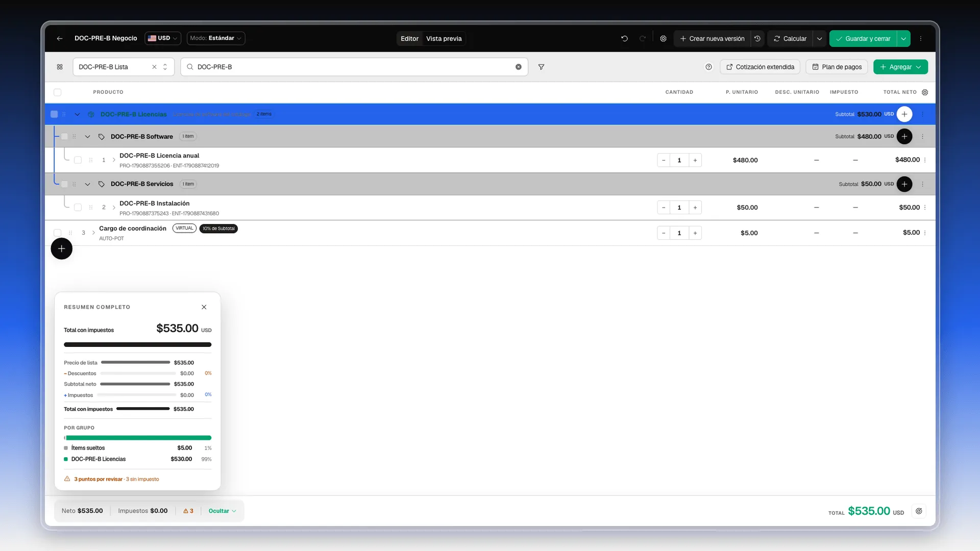Click Guardar y cerrar button
The height and width of the screenshot is (551, 980).
[863, 39]
